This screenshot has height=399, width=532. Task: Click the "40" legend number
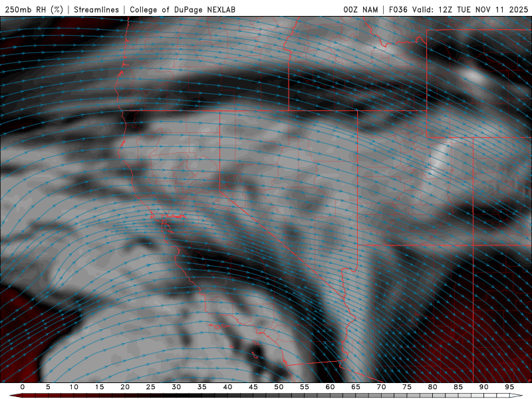pos(227,387)
